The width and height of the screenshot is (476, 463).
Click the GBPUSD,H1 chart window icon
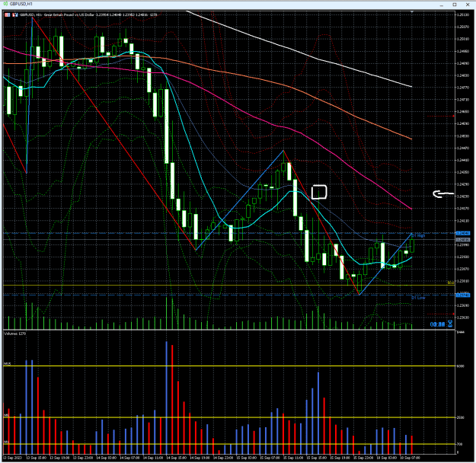click(x=5, y=4)
